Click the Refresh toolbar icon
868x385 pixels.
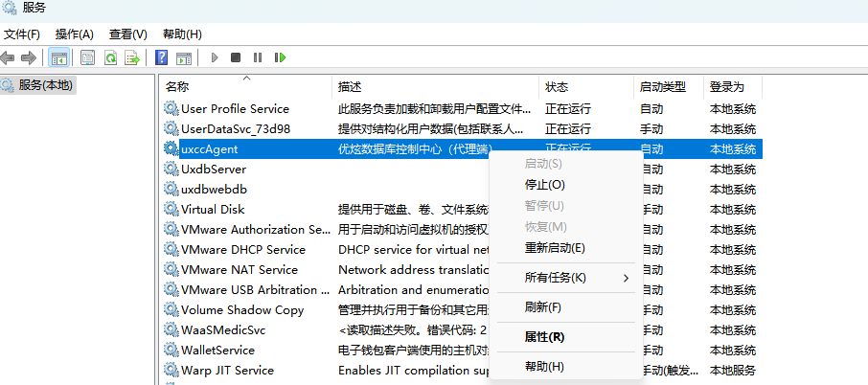110,57
